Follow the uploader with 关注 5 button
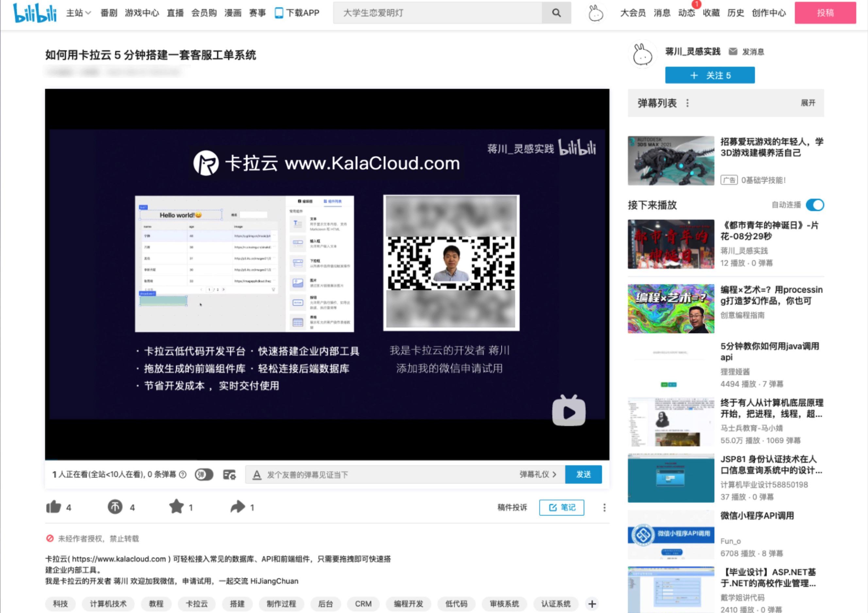 point(710,75)
